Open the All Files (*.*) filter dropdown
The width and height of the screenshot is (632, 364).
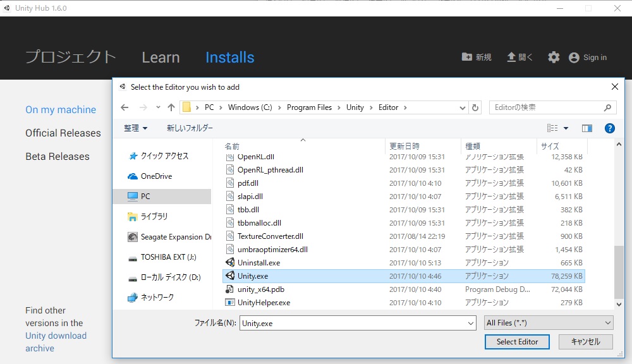tap(608, 323)
